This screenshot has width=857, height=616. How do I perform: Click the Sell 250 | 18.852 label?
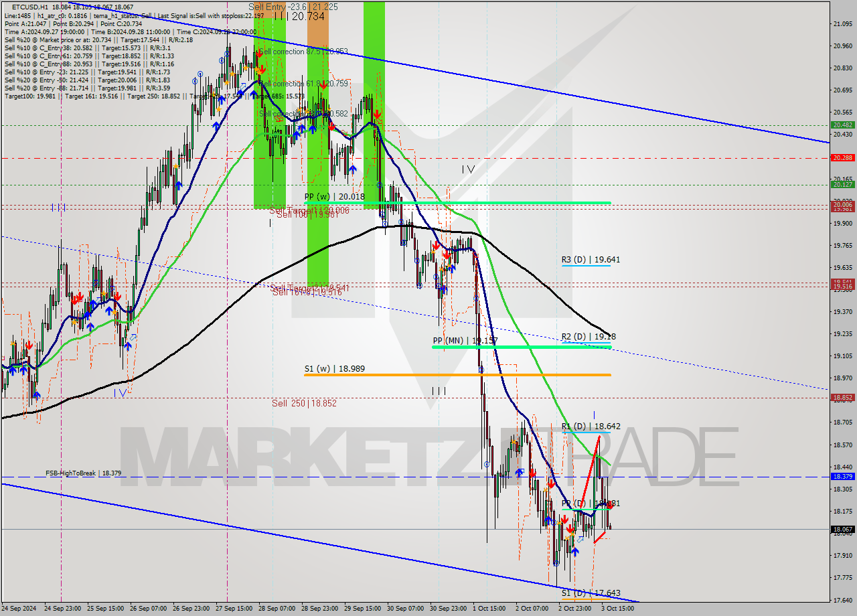[304, 403]
